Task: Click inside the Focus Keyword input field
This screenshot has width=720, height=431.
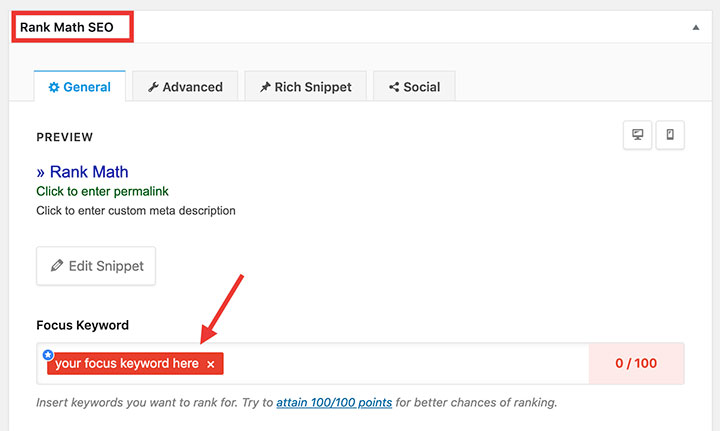Action: [x=400, y=363]
